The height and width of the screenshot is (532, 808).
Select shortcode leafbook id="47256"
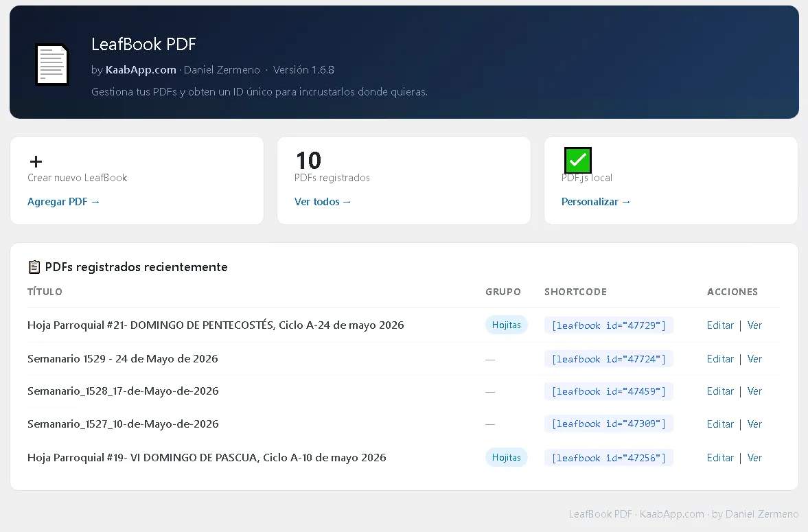[x=609, y=458]
